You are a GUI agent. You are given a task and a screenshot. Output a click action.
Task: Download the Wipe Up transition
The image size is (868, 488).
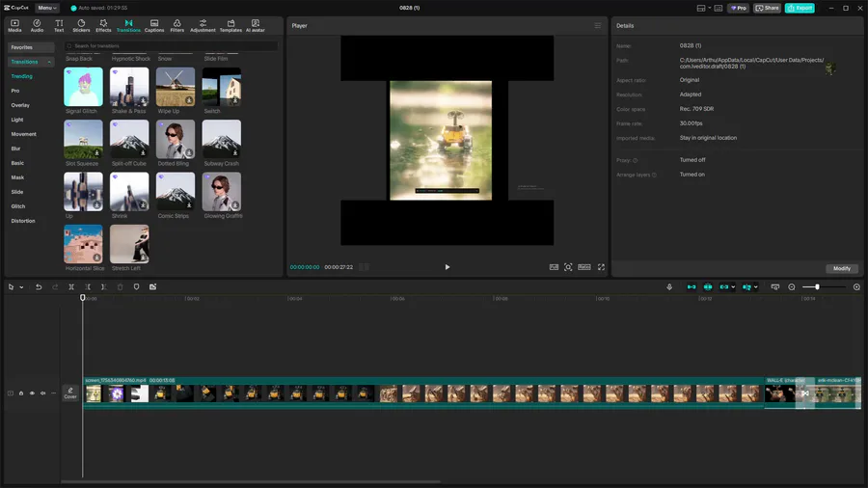tap(189, 100)
